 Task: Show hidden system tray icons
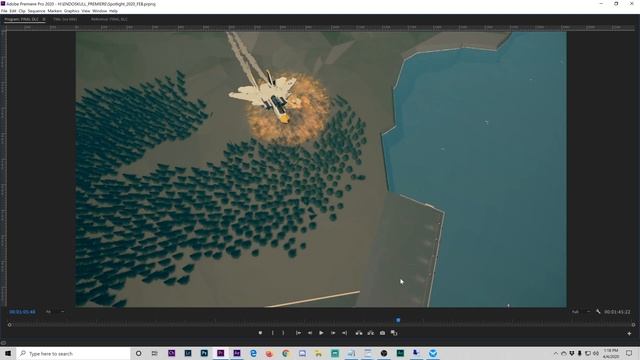pos(556,353)
